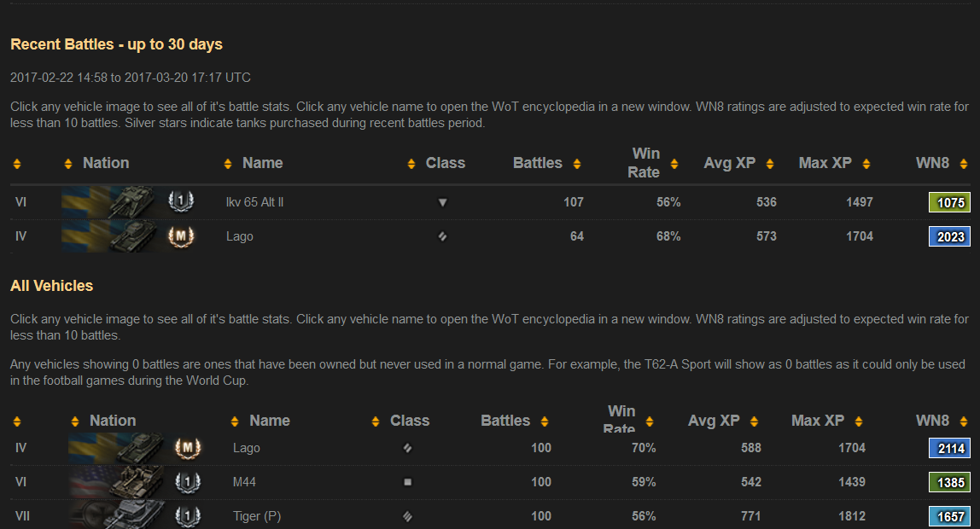Sort All Vehicles by Max XP using its arrows
Screen dimensions: 980x529
[x=859, y=421]
